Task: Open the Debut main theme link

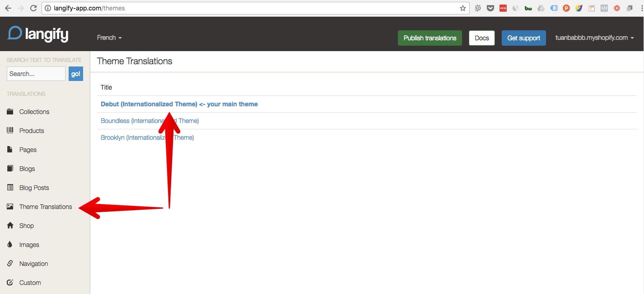Action: point(179,104)
